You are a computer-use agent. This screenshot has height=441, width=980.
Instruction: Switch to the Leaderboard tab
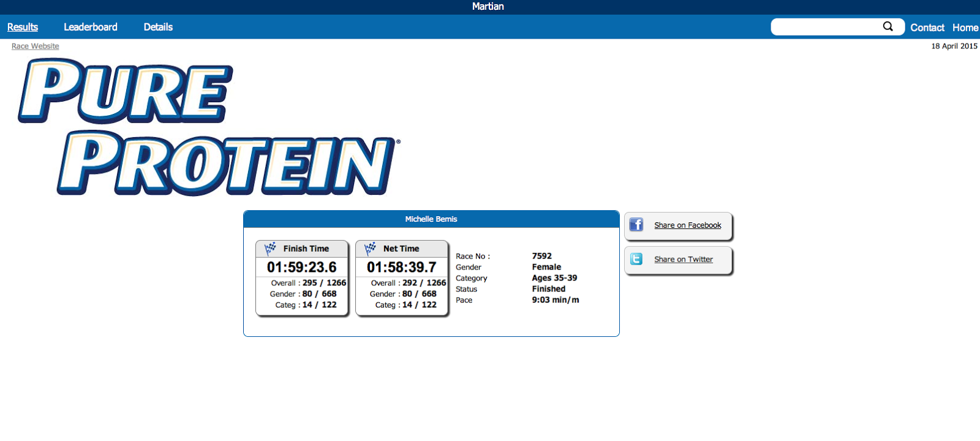91,27
